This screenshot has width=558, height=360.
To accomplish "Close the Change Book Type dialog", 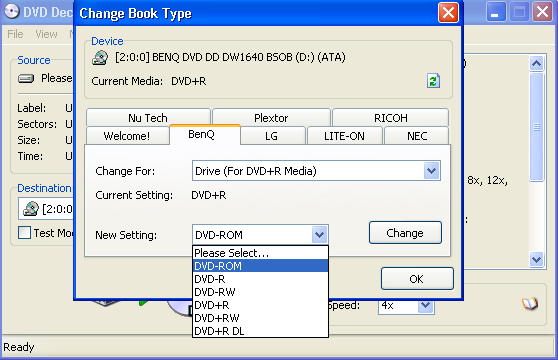I will coord(448,13).
